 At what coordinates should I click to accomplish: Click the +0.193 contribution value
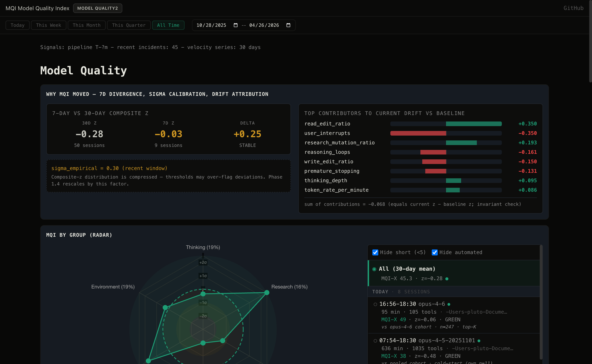point(528,143)
